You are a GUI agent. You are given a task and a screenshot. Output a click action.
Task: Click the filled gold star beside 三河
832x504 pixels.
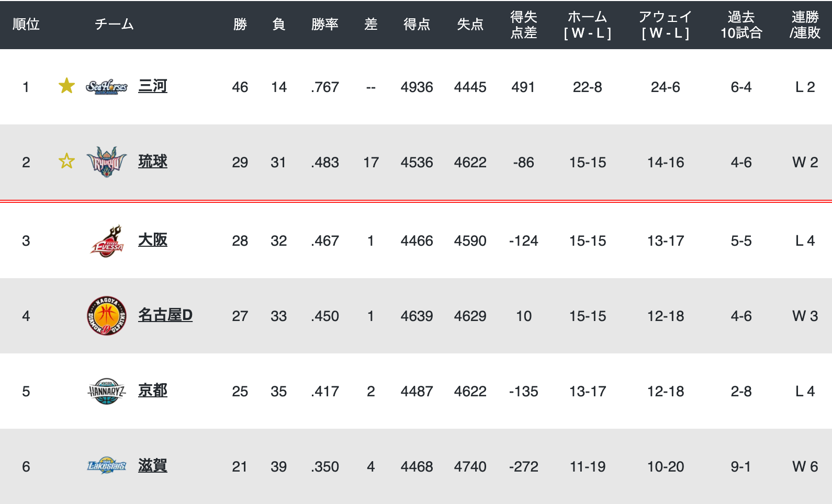[66, 86]
